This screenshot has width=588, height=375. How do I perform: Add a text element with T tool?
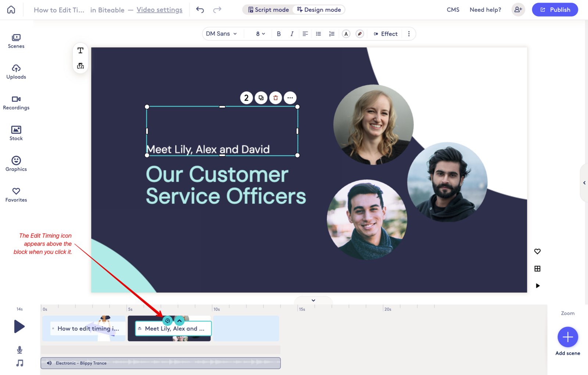pyautogui.click(x=80, y=50)
